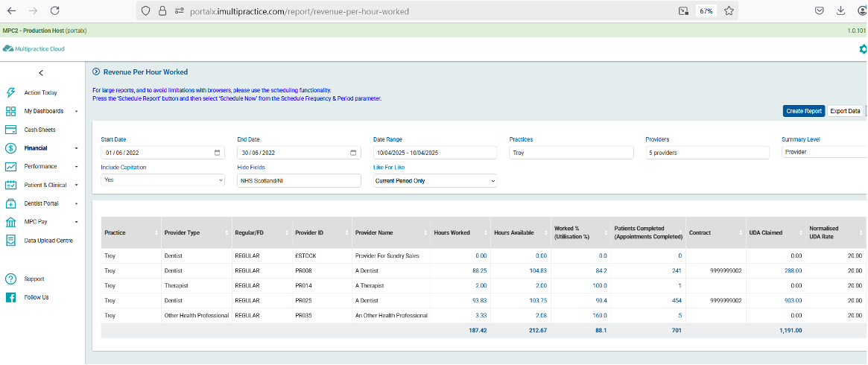Reload the page with refresh icon
Image resolution: width=868 pixels, height=365 pixels.
[55, 10]
